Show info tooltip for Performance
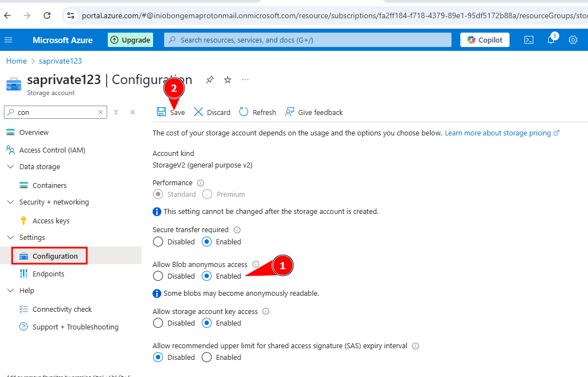This screenshot has height=377, width=588. pos(201,183)
